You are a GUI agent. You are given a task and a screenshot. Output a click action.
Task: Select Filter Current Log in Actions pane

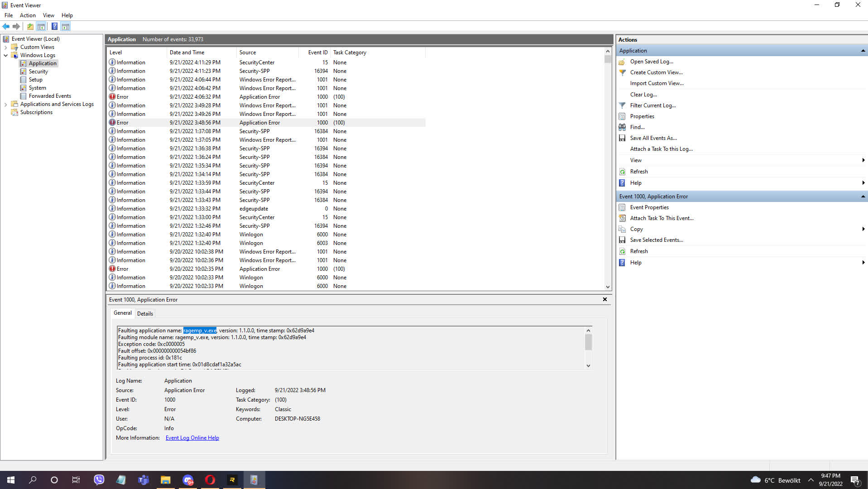click(652, 105)
